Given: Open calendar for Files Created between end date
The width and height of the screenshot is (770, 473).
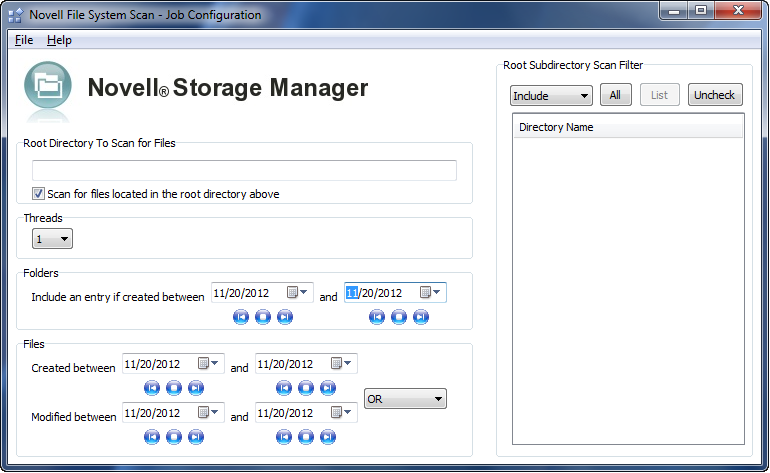Looking at the screenshot, I should pos(341,363).
